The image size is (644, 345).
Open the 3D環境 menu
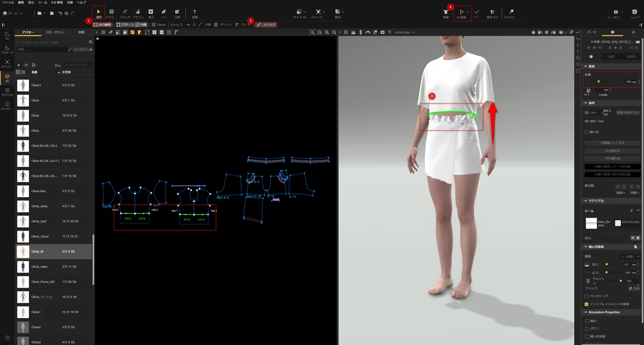point(57,3)
